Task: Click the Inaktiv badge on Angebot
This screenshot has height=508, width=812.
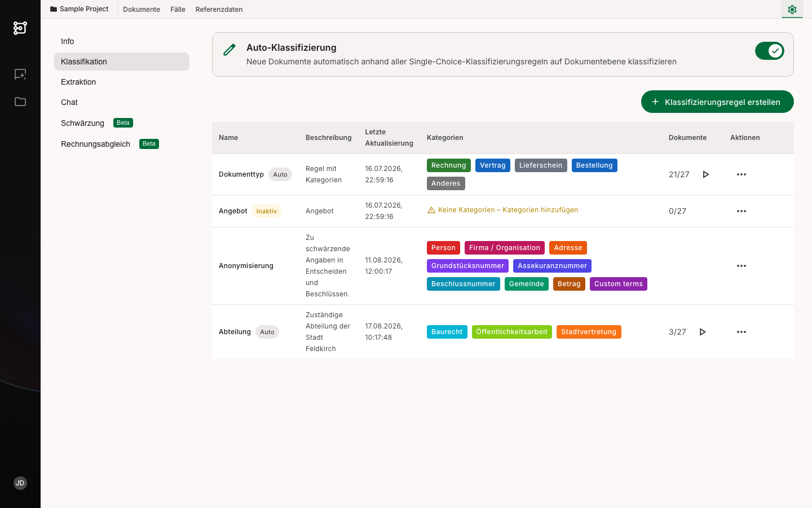Action: coord(267,211)
